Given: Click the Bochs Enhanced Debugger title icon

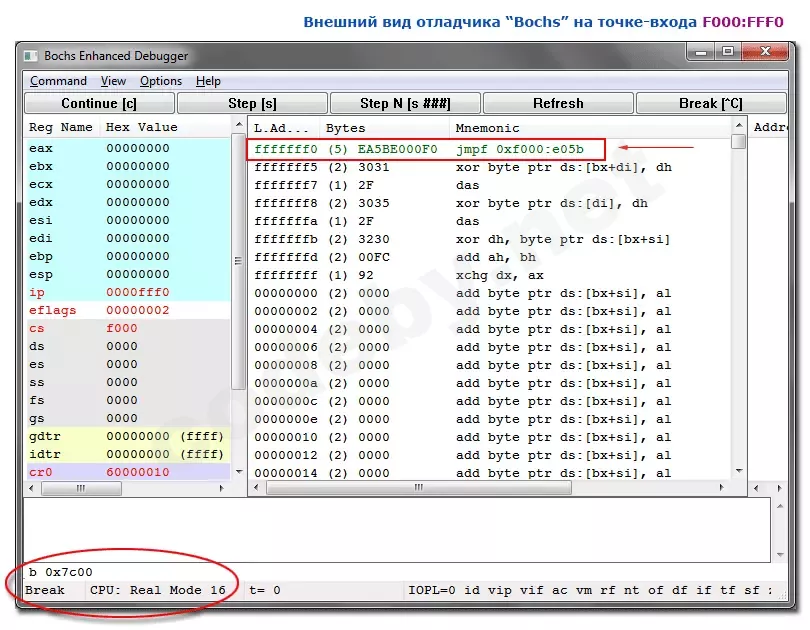Looking at the screenshot, I should (30, 56).
